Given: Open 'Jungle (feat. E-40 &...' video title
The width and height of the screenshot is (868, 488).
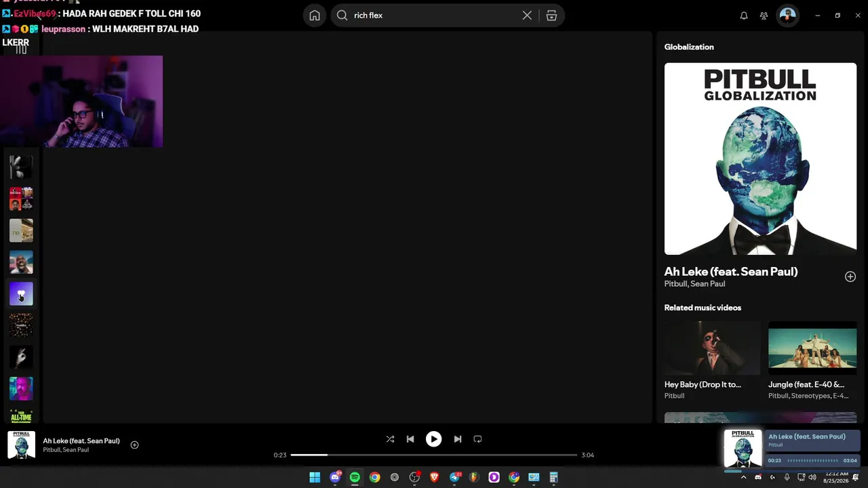Looking at the screenshot, I should (x=806, y=384).
